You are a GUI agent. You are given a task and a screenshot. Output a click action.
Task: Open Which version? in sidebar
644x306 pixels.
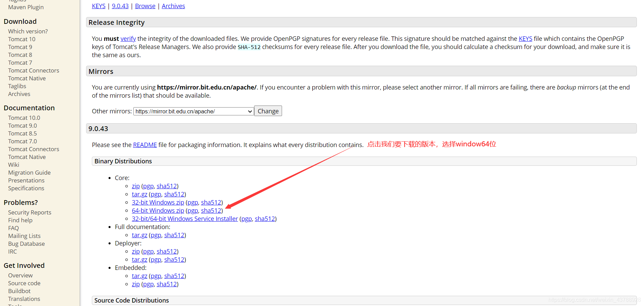click(x=28, y=31)
